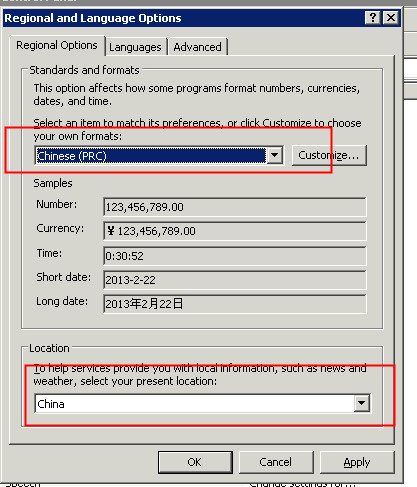Screen dimensions: 417x487
Task: Click the Short date sample field
Action: (235, 280)
